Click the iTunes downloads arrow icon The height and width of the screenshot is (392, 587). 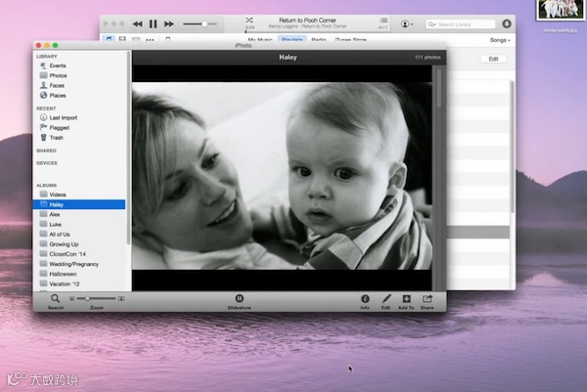507,23
